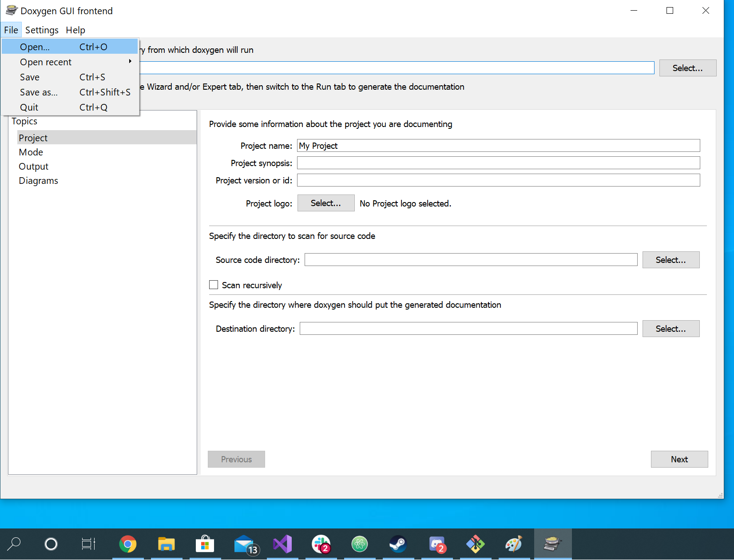The width and height of the screenshot is (734, 560).
Task: Open Visual Studio from the taskbar
Action: (x=282, y=544)
